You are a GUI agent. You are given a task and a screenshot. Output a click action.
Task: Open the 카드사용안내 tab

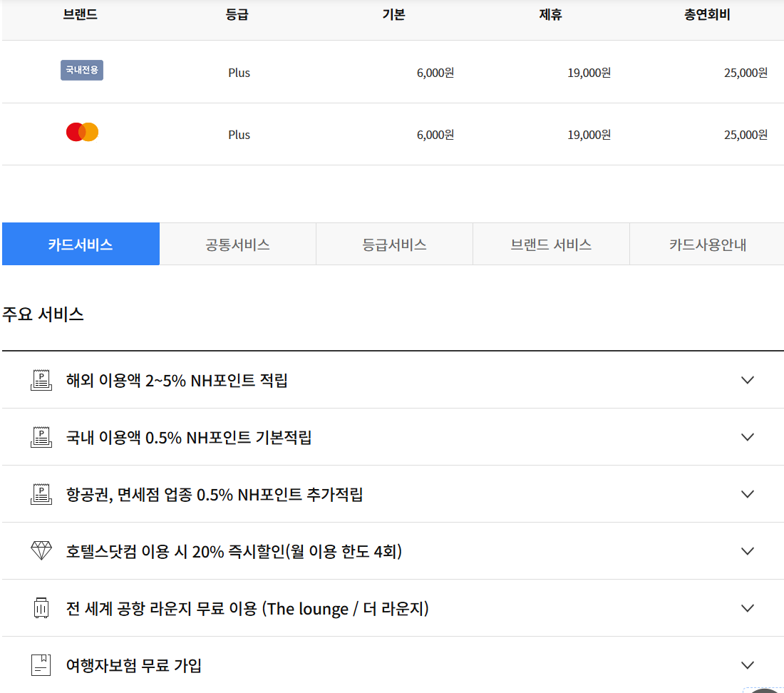tap(707, 245)
